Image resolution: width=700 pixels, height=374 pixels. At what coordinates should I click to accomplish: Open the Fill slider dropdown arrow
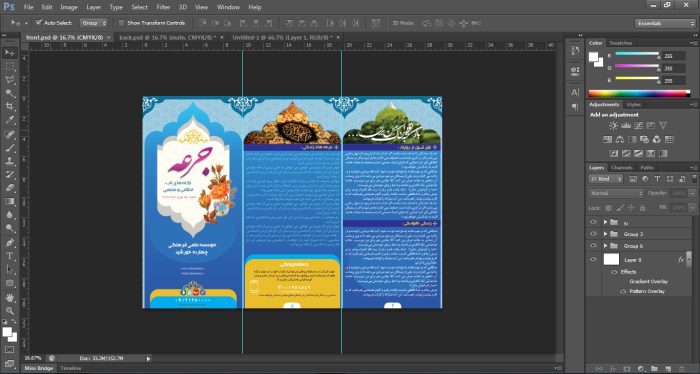(x=692, y=208)
